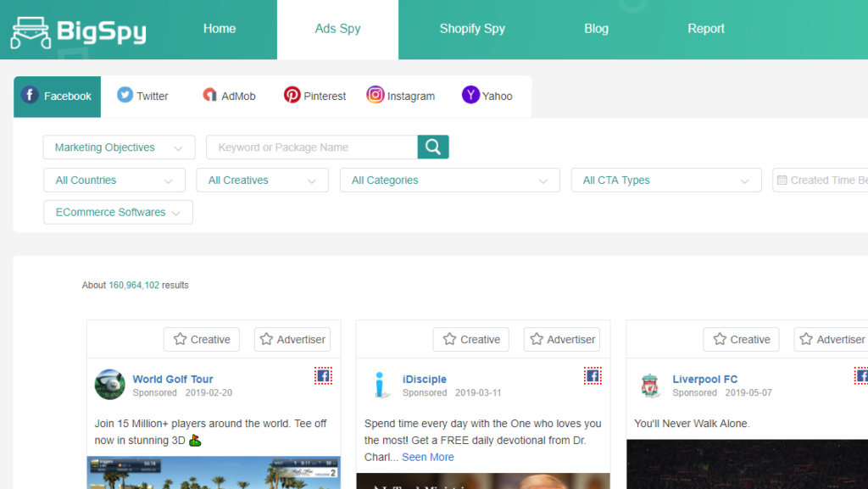This screenshot has width=868, height=489.
Task: Open the World Golf Tour advertiser link
Action: 173,379
